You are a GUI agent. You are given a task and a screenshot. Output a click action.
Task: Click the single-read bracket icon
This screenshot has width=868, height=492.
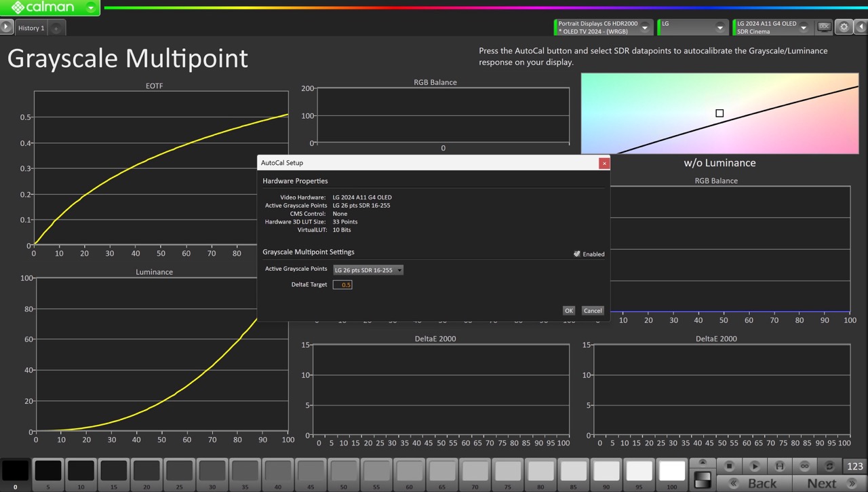[780, 466]
